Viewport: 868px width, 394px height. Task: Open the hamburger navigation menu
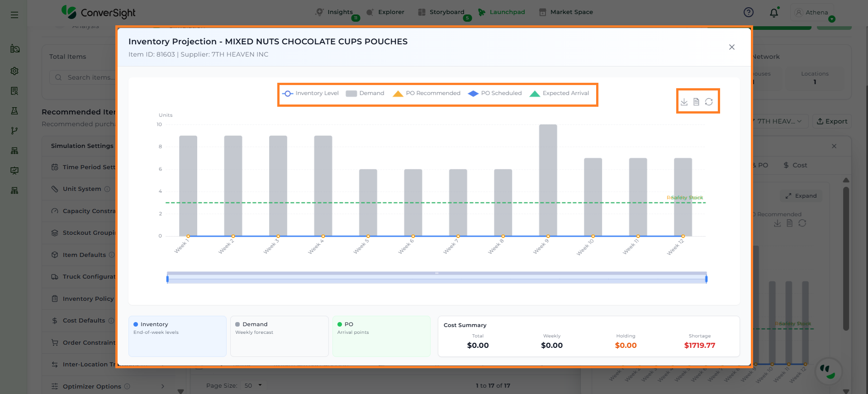click(x=14, y=15)
